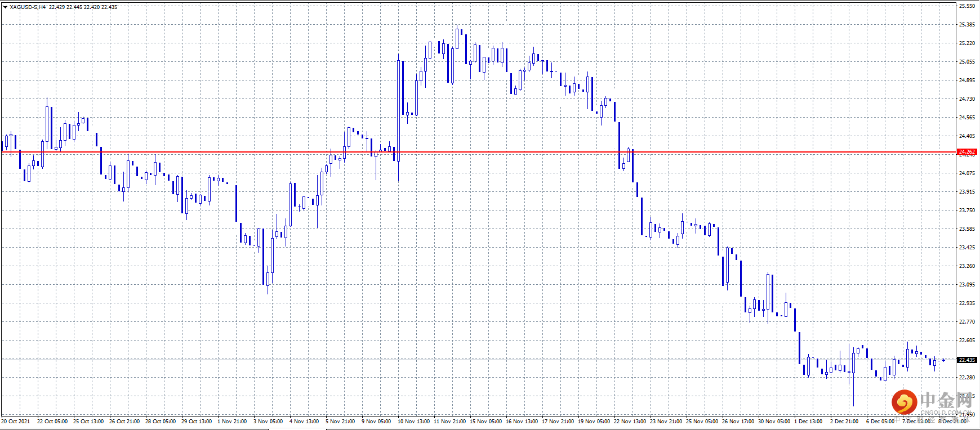Click the 25 Oct 13:00 time label

pyautogui.click(x=88, y=422)
